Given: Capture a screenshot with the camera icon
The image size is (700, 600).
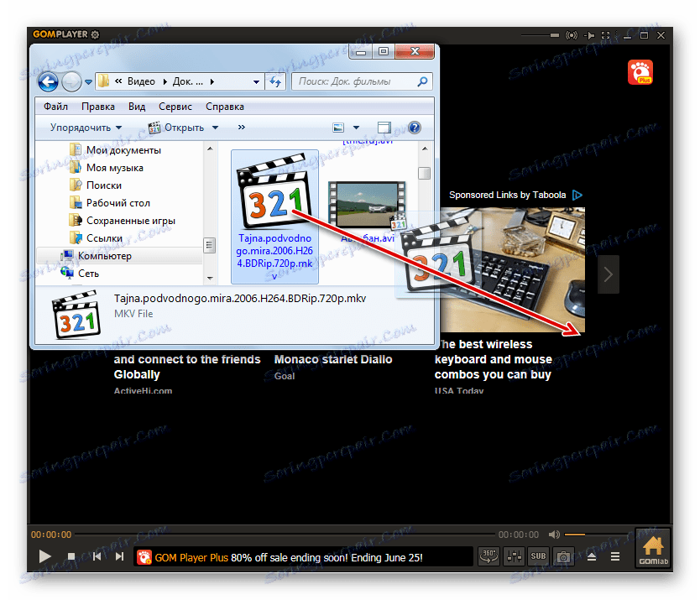Looking at the screenshot, I should click(x=563, y=556).
